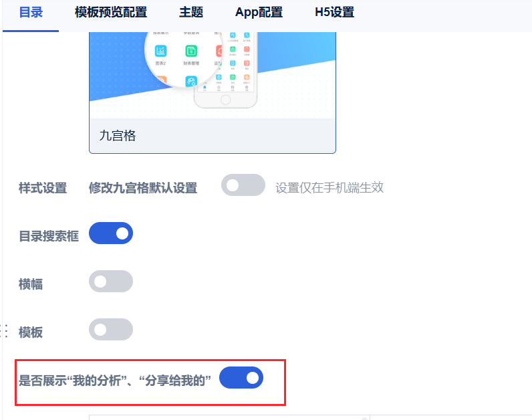The width and height of the screenshot is (532, 420).
Task: Turn off the 目录搜索框 toggle
Action: [111, 233]
